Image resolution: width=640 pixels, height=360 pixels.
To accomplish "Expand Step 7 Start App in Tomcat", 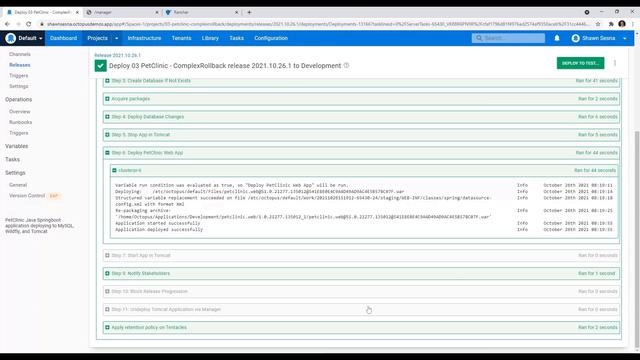I will (107, 256).
